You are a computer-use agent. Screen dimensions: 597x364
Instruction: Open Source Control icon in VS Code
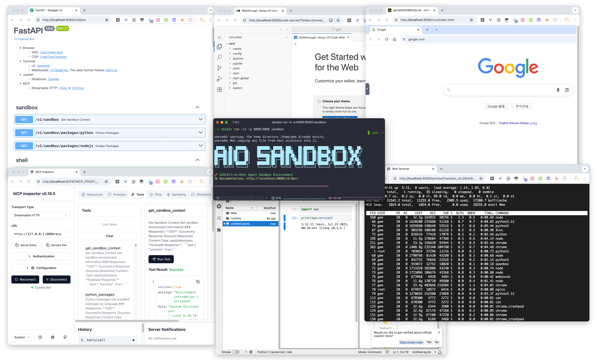219,68
